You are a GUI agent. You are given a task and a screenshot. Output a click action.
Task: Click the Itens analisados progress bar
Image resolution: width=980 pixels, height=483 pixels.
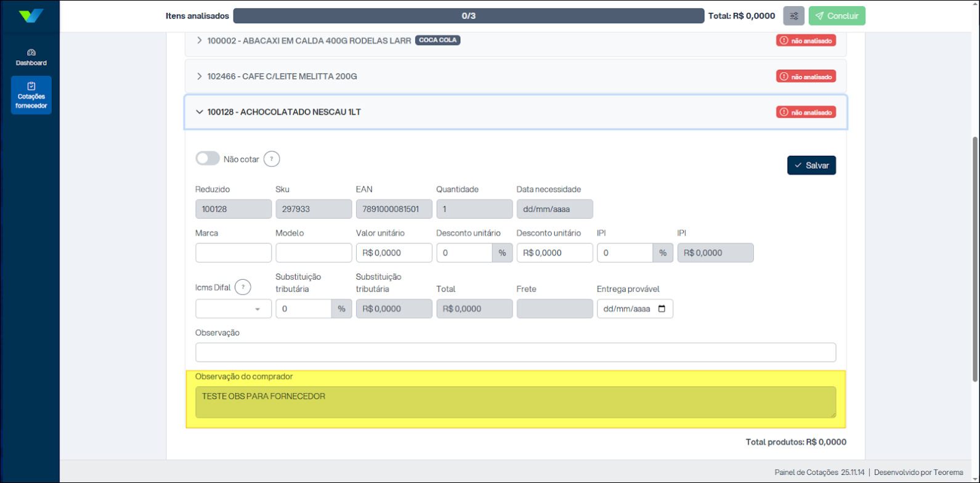[x=468, y=16]
